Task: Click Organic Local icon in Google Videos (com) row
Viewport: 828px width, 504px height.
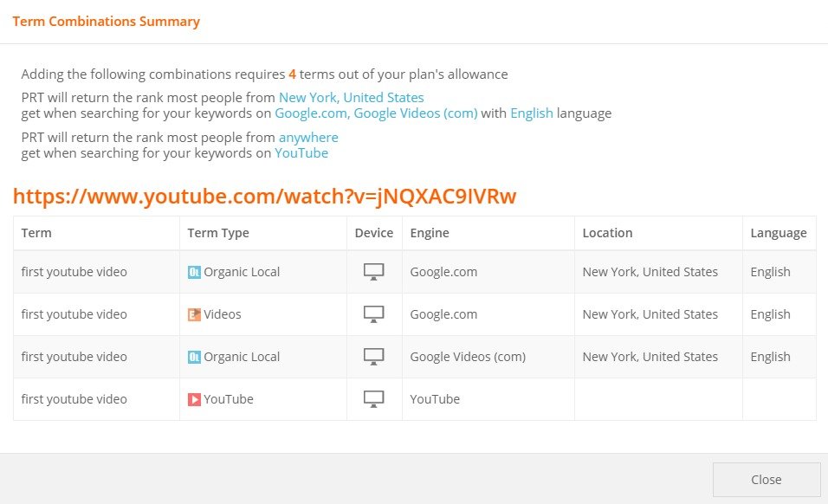Action: (x=194, y=357)
